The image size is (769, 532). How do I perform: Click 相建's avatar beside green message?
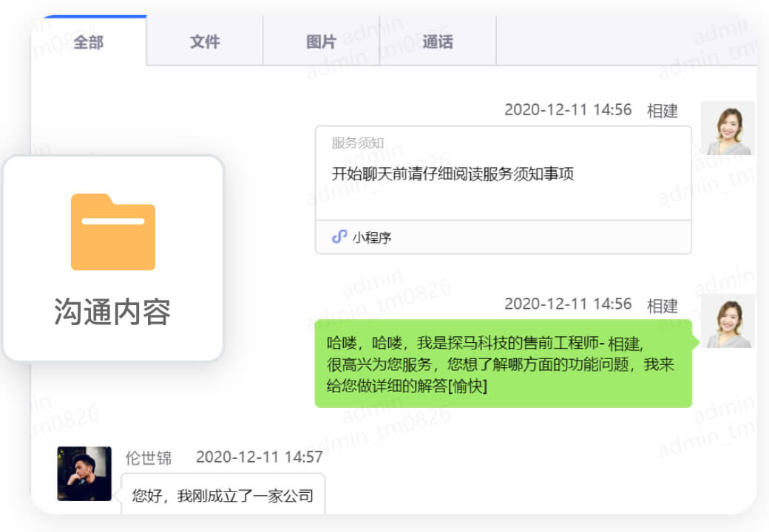[728, 321]
